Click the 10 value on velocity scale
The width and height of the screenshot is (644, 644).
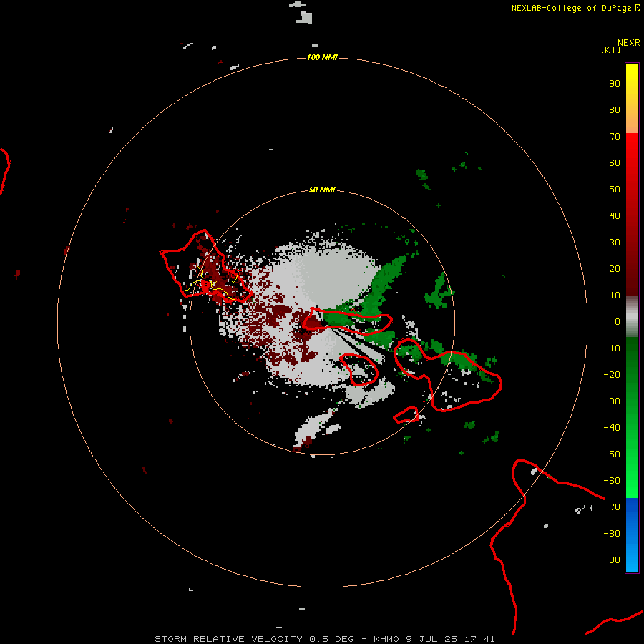[615, 296]
